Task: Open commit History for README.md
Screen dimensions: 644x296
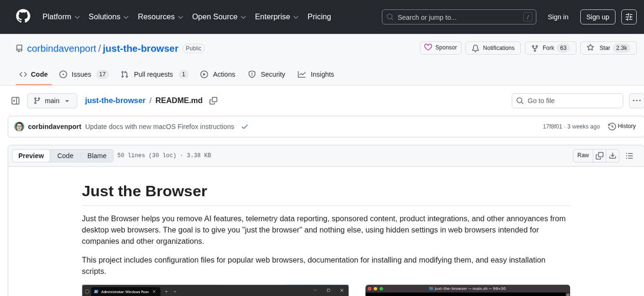Action: click(622, 126)
